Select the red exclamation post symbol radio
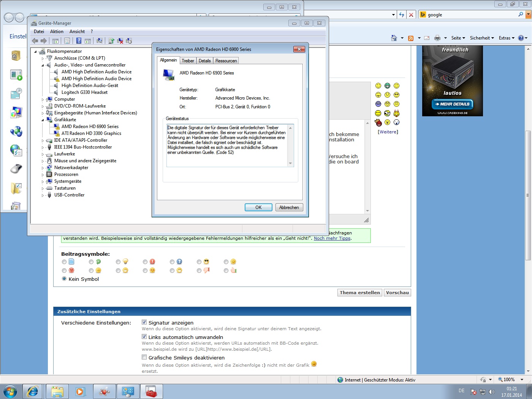This screenshot has height=399, width=532. [145, 262]
